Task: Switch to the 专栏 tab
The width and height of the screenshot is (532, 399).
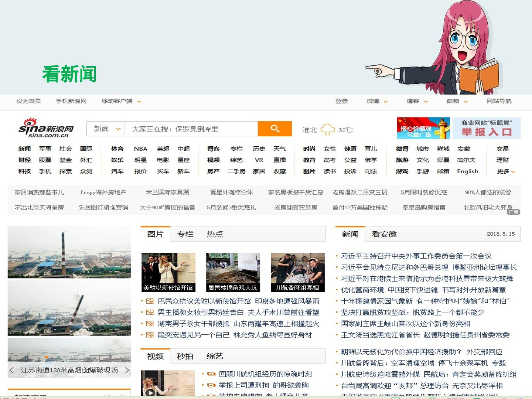Action: (185, 234)
